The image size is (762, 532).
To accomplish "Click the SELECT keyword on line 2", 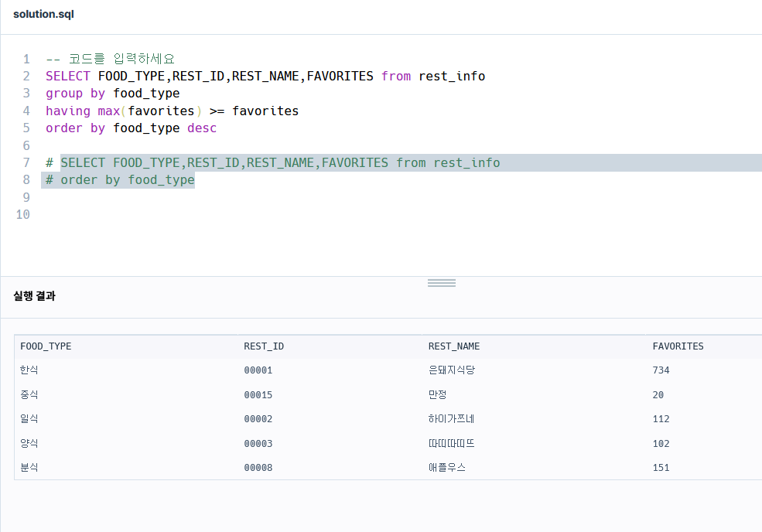I will (68, 77).
